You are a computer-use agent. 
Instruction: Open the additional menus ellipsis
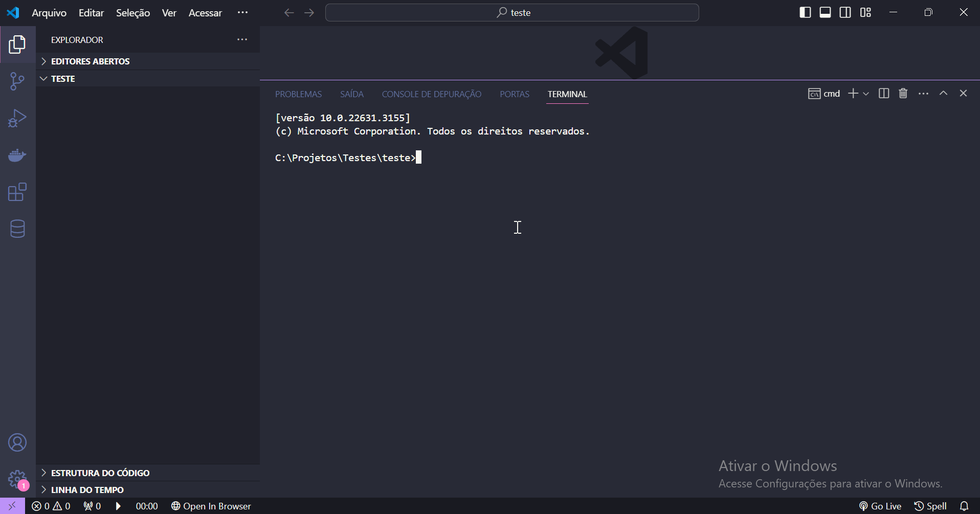[242, 12]
